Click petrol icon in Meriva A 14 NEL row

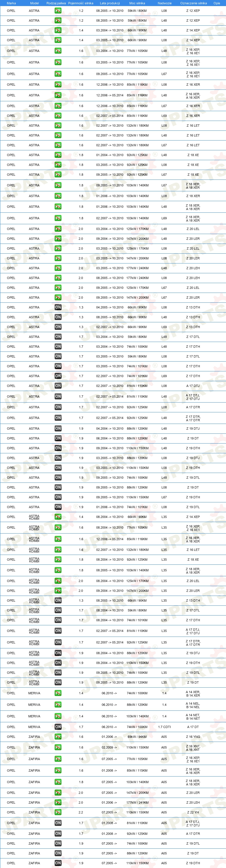coord(58,705)
